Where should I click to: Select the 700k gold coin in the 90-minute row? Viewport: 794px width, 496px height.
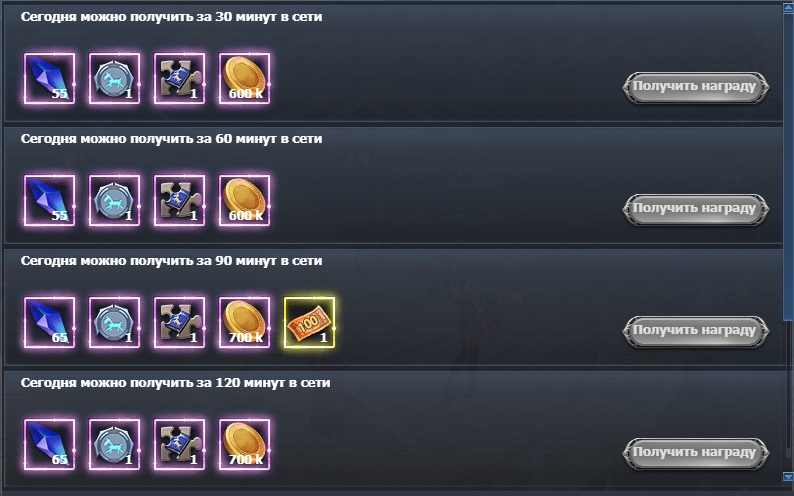(244, 322)
